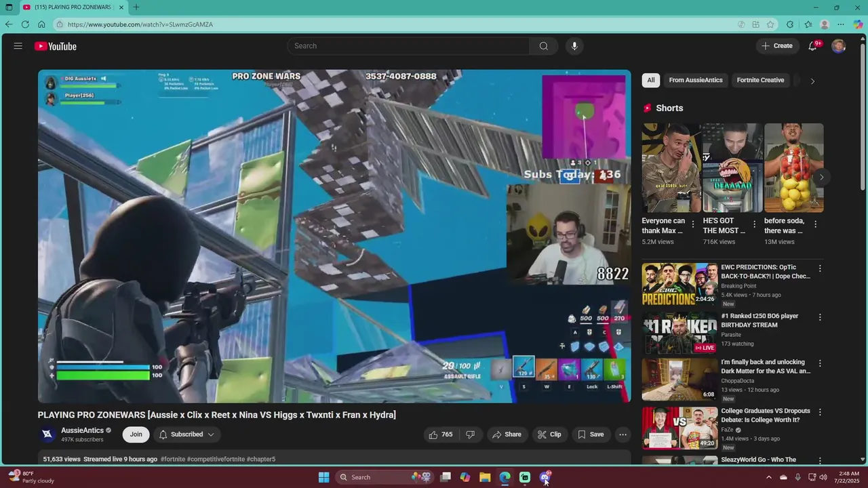Screen dimensions: 868x488
Task: Click the #fortnite hashtag
Action: click(173, 460)
